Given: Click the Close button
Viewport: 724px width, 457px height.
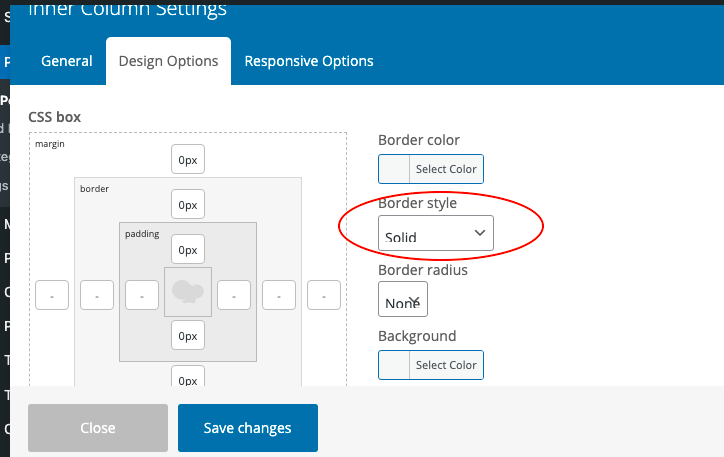Looking at the screenshot, I should (x=98, y=428).
